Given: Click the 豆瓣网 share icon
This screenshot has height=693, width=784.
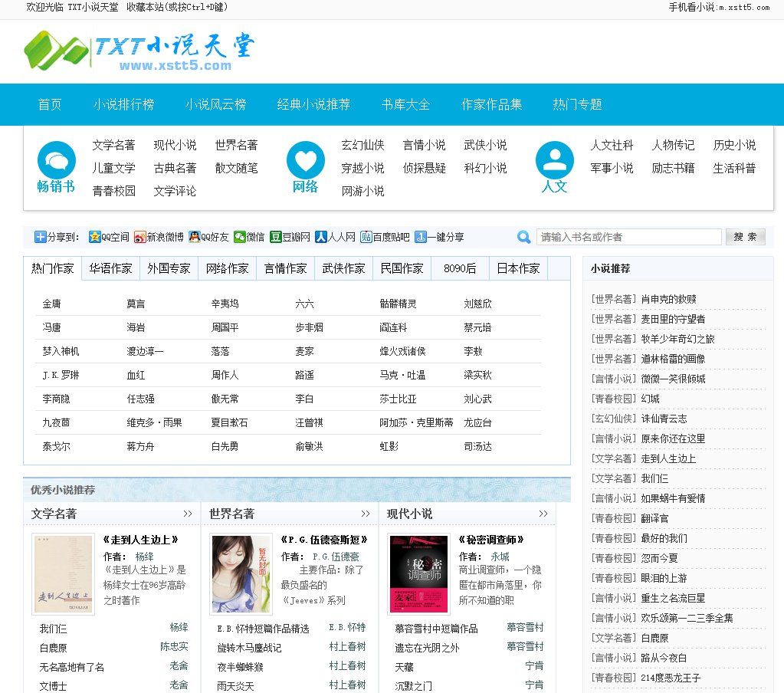Looking at the screenshot, I should 276,238.
